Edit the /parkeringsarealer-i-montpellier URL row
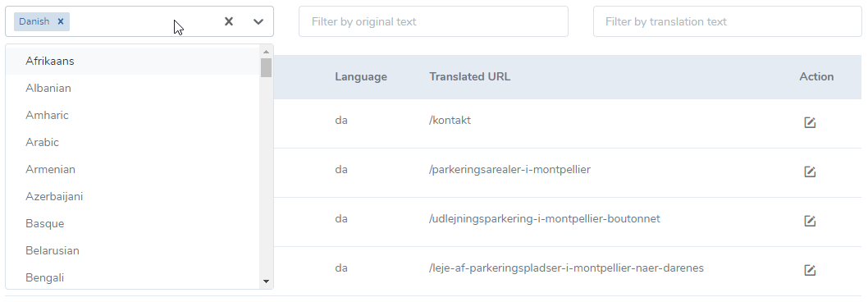This screenshot has width=868, height=302. pos(810,172)
